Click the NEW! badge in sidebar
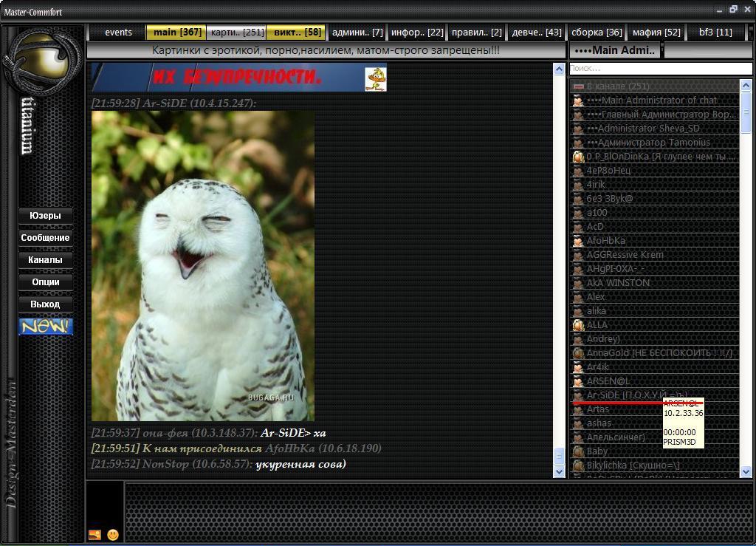Screen dimensions: 756x546 pyautogui.click(x=46, y=327)
